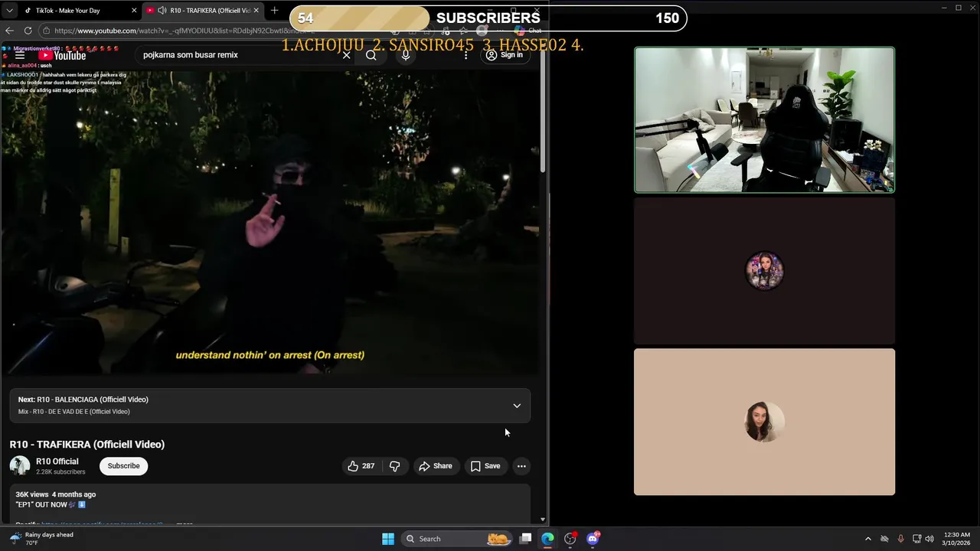This screenshot has height=551, width=980.
Task: Open the Copilot Chat sidebar button
Action: tap(528, 31)
